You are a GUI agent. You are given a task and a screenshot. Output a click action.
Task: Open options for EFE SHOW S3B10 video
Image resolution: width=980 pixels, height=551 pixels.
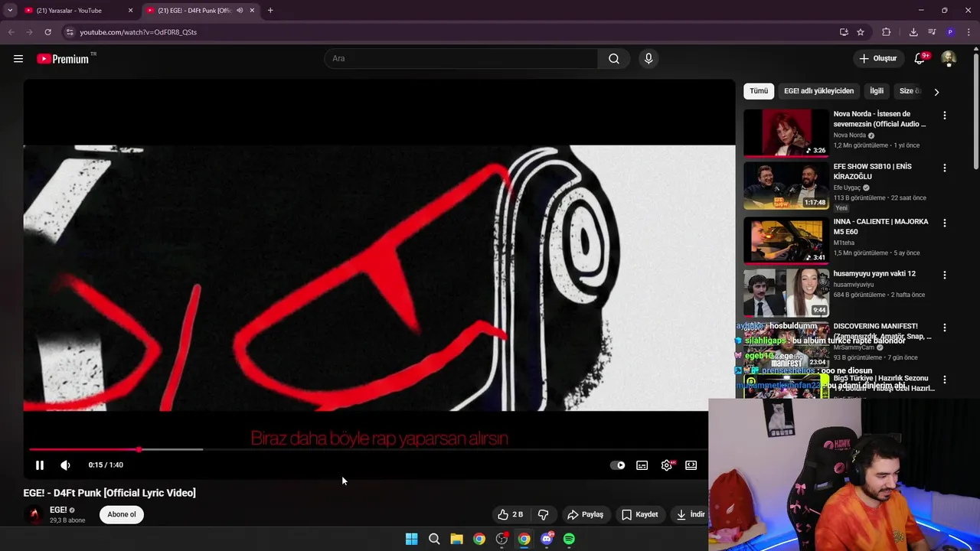pos(945,168)
